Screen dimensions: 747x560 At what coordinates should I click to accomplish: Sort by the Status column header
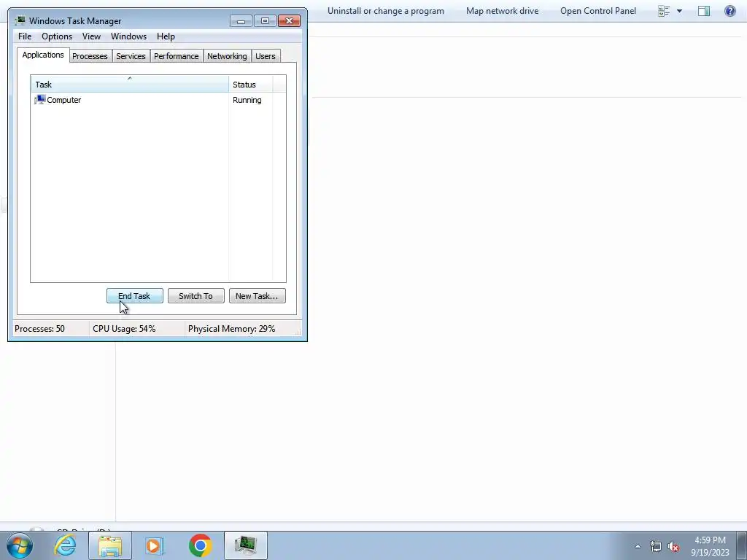(251, 85)
